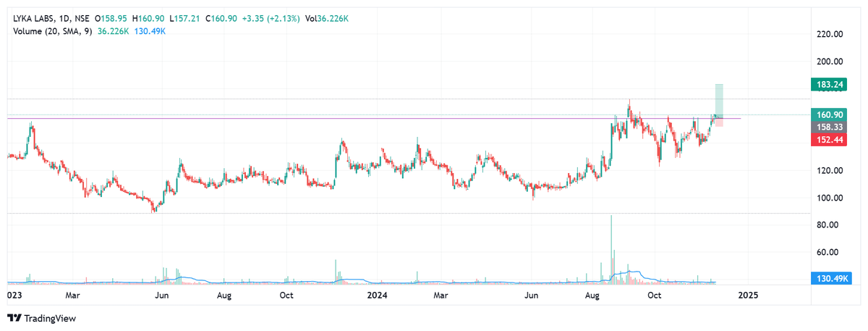
Task: Click the Oct 2023 time axis label
Action: coord(286,296)
